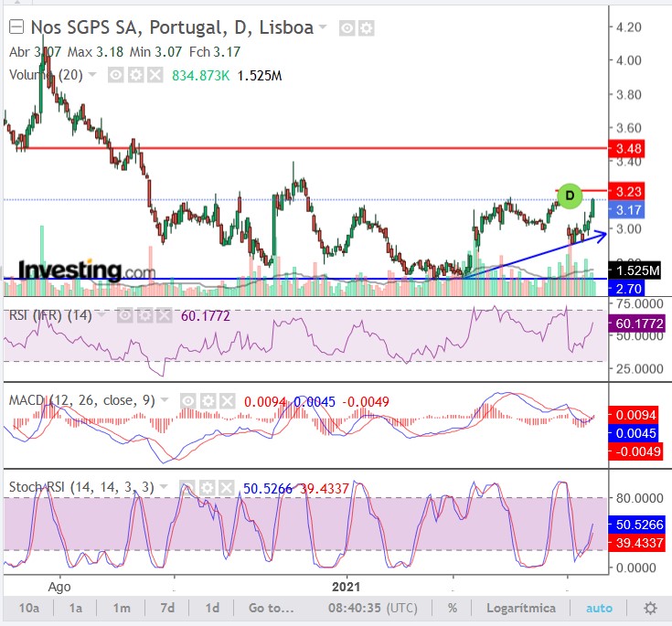This screenshot has width=672, height=626.
Task: Select the 10a time range
Action: [x=29, y=608]
